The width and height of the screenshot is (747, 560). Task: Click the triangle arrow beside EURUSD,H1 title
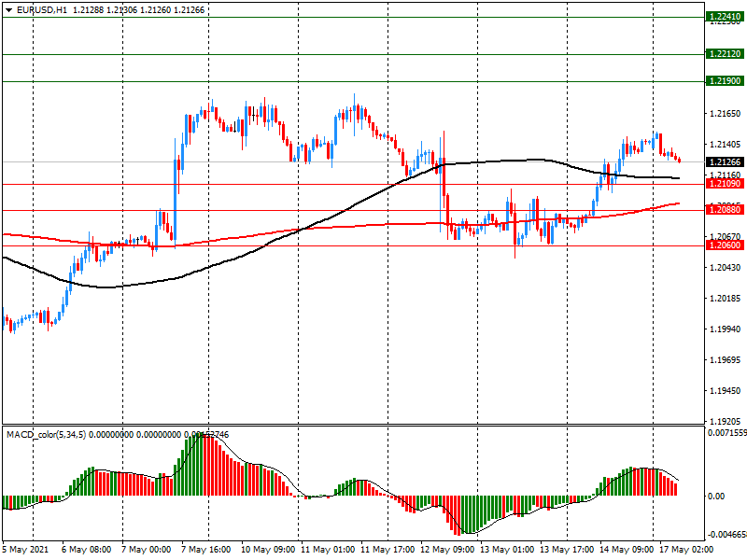(8, 9)
